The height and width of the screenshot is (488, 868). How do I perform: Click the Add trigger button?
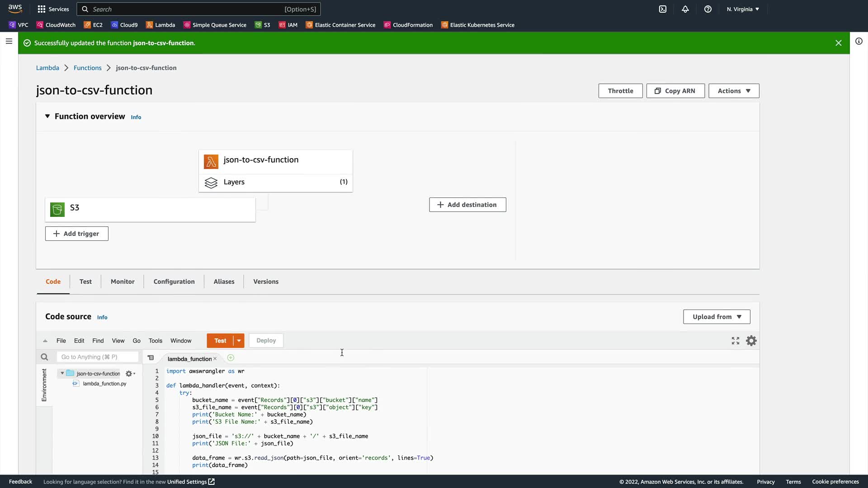(76, 234)
